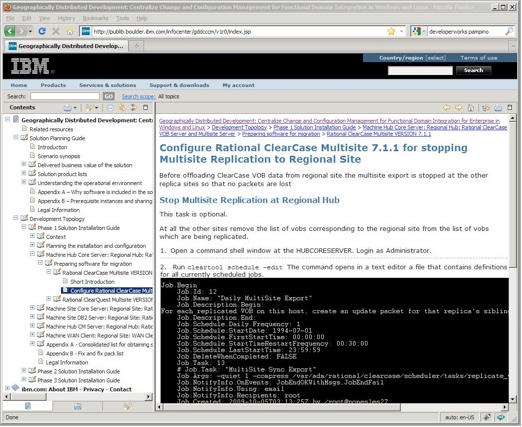
Task: Click the browser home icon
Action: coord(70,31)
